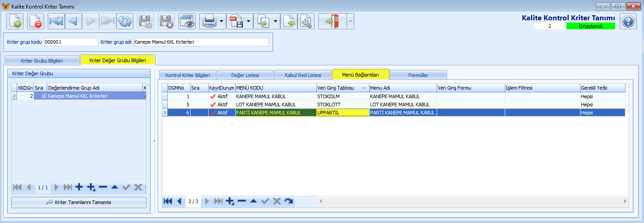Refresh data using the circular arrows icon
This screenshot has height=223, width=644.
[x=125, y=21]
